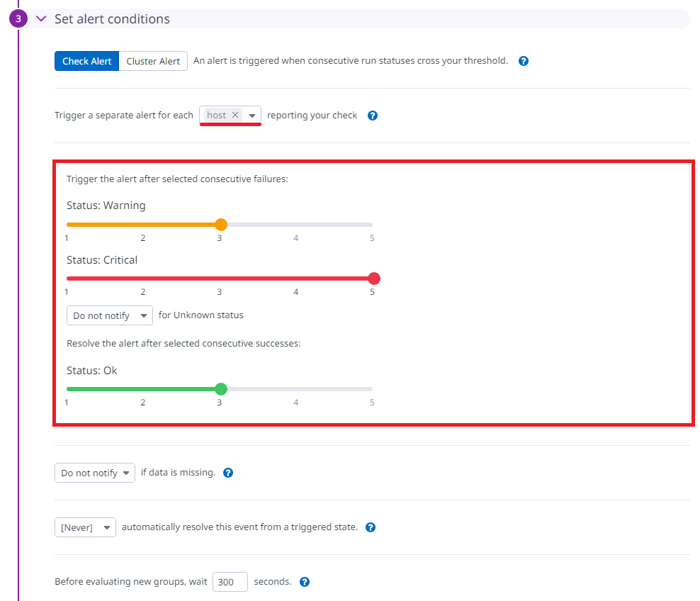The width and height of the screenshot is (700, 601).
Task: Open the [Never] auto-resolve dropdown
Action: [x=85, y=527]
